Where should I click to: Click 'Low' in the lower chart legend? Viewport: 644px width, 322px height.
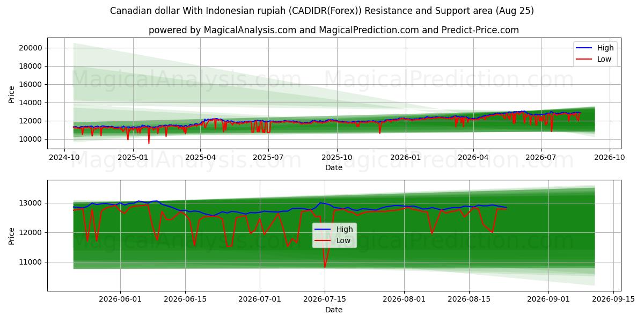pos(343,240)
